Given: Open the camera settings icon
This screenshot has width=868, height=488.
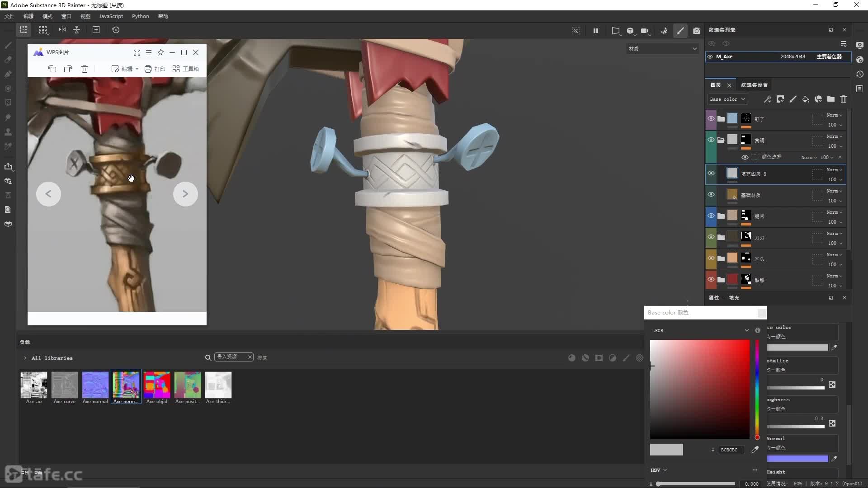Looking at the screenshot, I should 645,31.
